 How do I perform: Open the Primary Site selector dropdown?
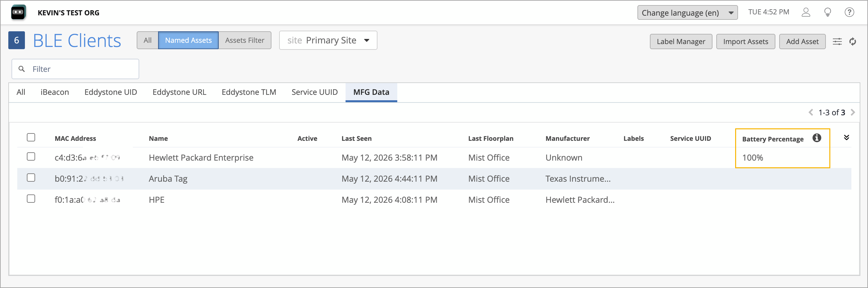(x=328, y=41)
